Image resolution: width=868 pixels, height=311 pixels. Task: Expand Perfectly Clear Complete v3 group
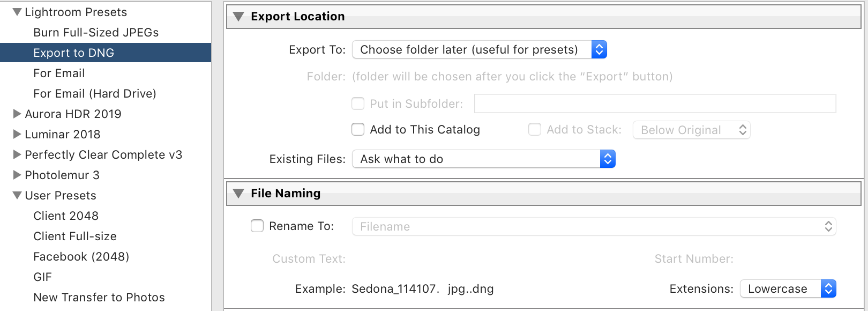(17, 154)
